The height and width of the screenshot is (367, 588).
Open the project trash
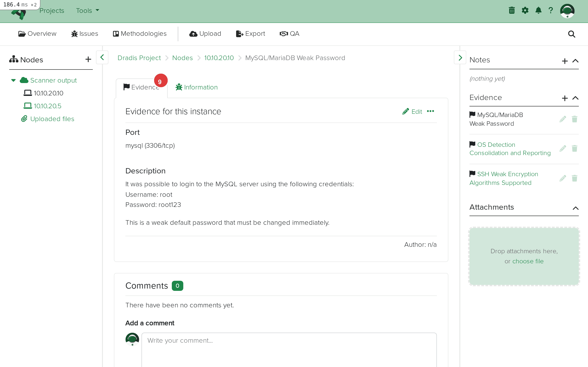[512, 10]
